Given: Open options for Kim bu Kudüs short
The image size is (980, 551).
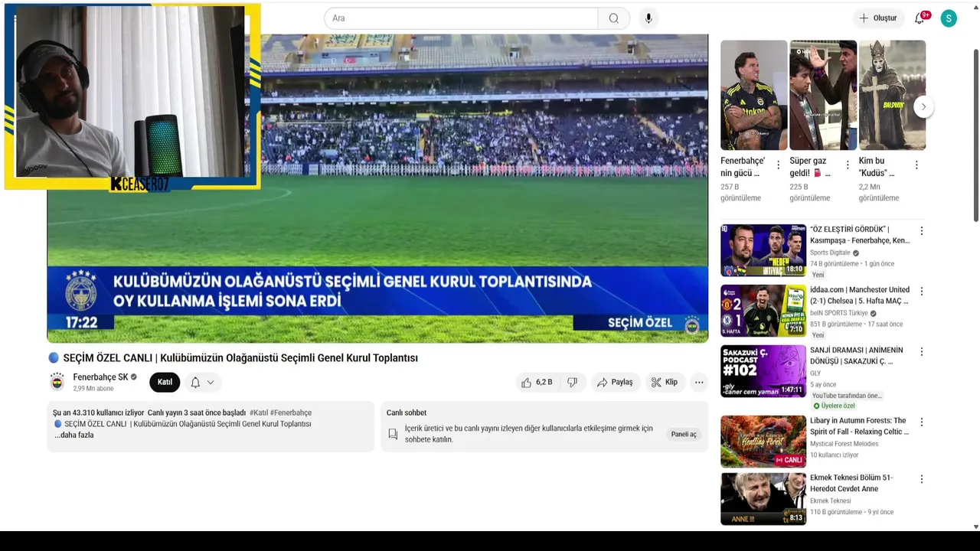Looking at the screenshot, I should 916,165.
